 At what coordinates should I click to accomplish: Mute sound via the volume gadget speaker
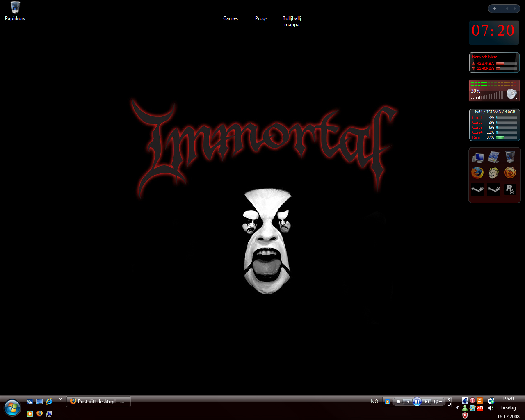tap(511, 94)
